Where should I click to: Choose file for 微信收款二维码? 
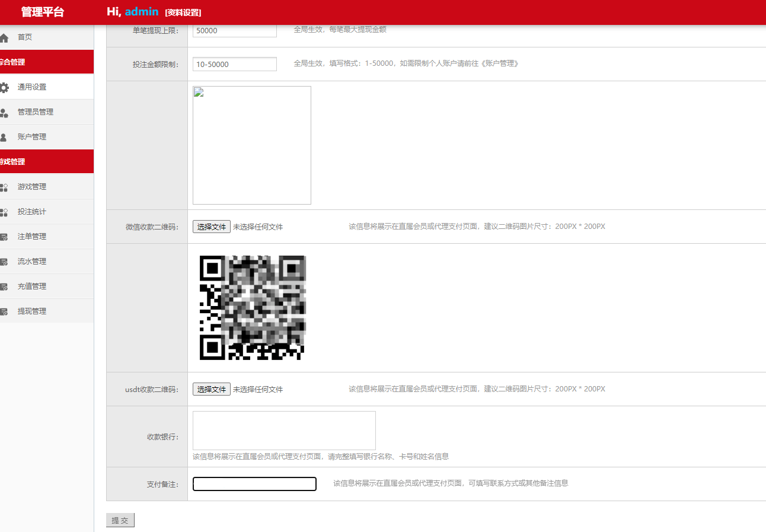click(212, 227)
